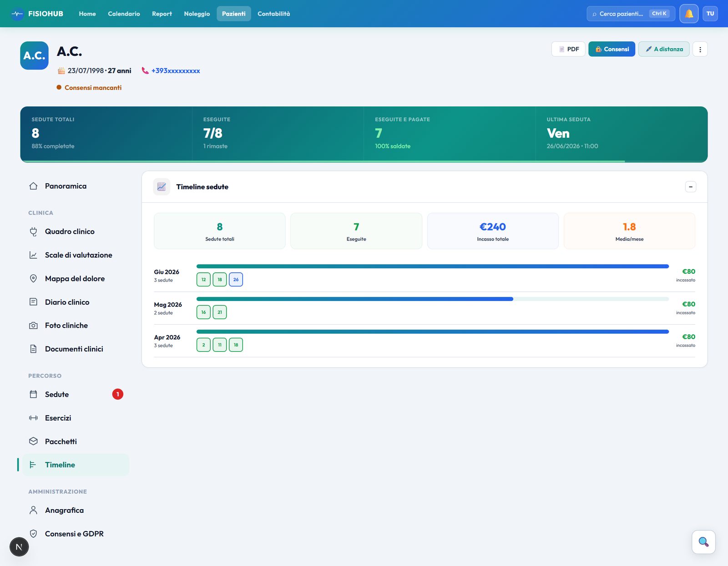Select the Timeline sidebar item
Screen dimensions: 728x566
pyautogui.click(x=76, y=465)
